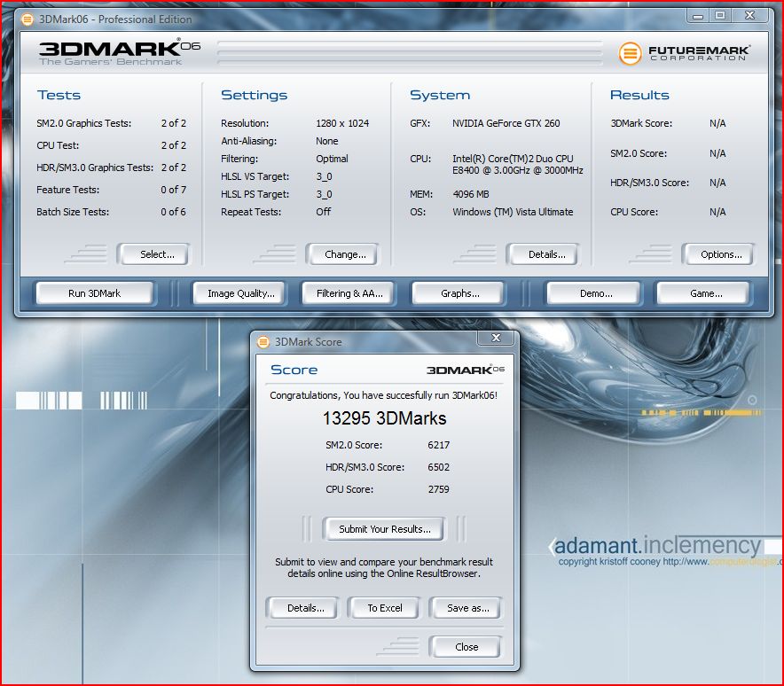The image size is (784, 686).
Task: Click the Resolution value 1280 x 1024
Action: tap(342, 123)
